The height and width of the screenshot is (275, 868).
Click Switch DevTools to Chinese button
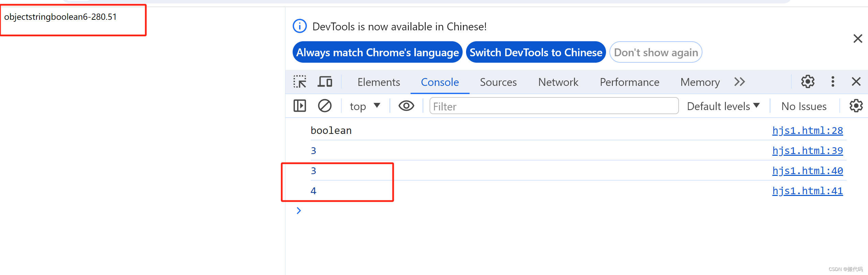[x=536, y=52]
